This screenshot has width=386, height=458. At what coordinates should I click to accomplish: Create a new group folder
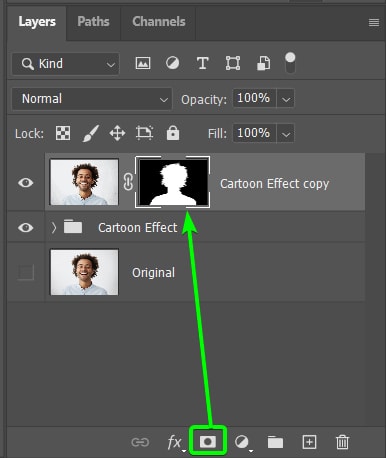point(275,442)
